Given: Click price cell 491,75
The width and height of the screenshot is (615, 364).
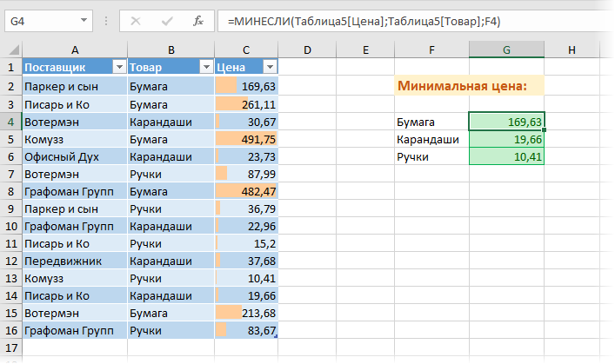Looking at the screenshot, I should pyautogui.click(x=246, y=140).
